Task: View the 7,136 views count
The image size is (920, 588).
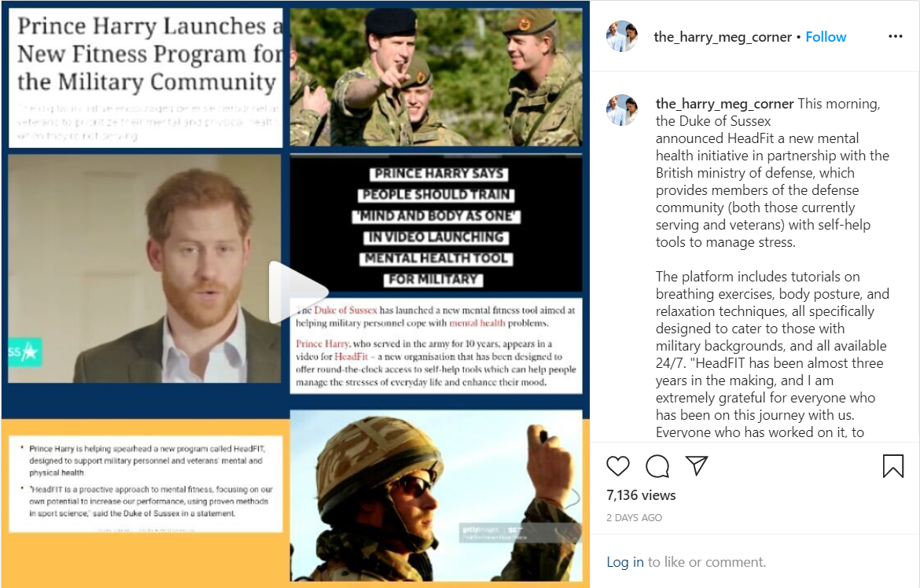Action: coord(641,495)
